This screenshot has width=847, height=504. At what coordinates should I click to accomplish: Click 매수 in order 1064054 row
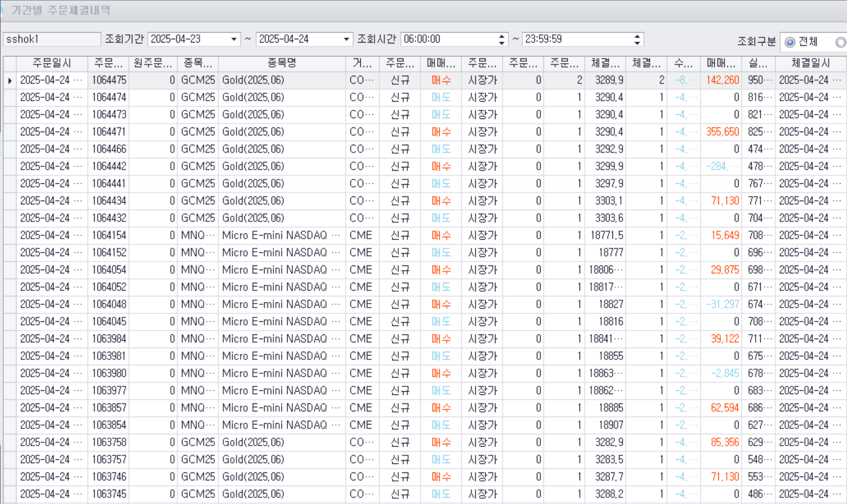coord(441,269)
